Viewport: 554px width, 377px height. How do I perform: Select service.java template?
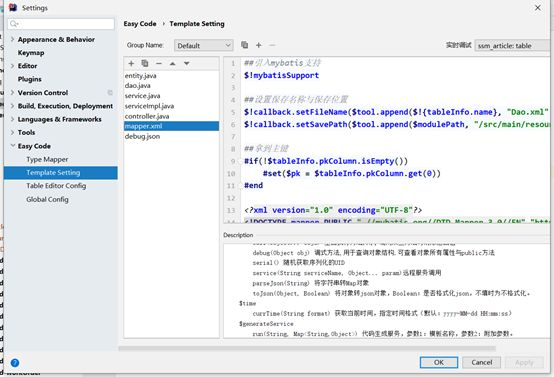[x=142, y=96]
